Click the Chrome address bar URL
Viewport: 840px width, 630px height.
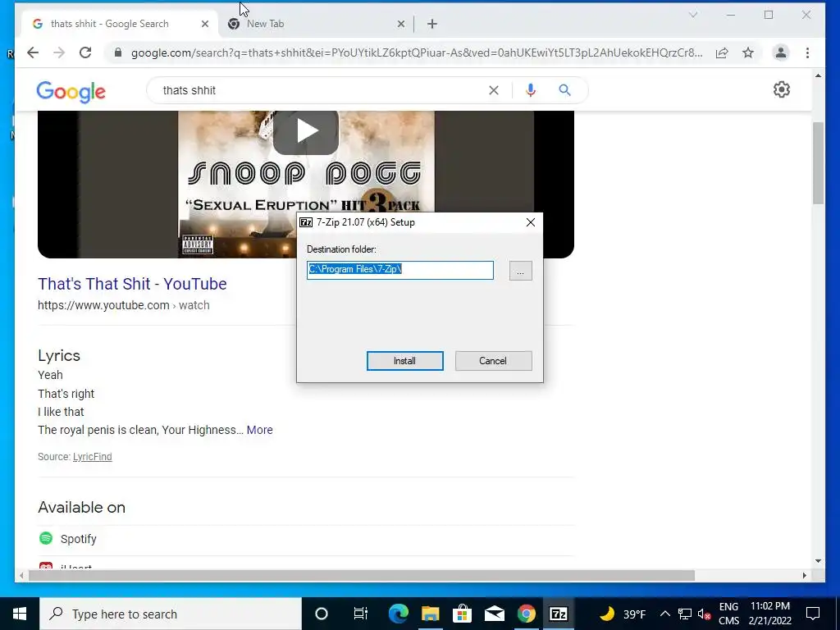pos(416,52)
